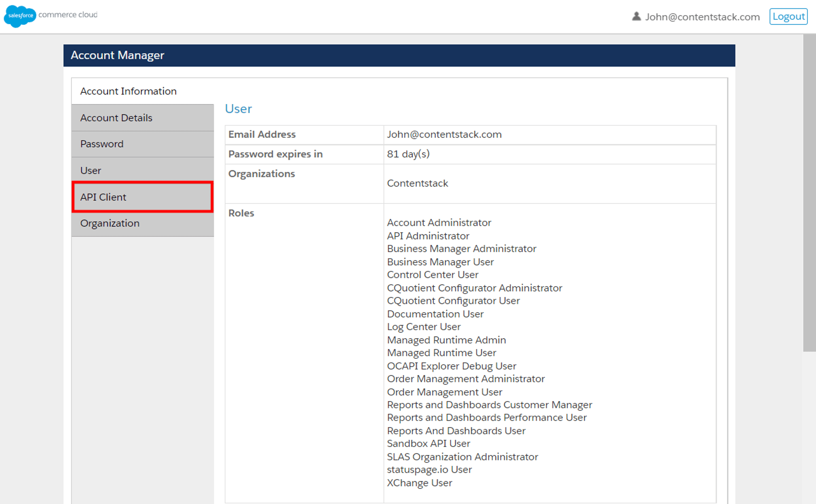This screenshot has width=816, height=504.
Task: Click the Reports And Dashboards User role
Action: [x=456, y=431]
